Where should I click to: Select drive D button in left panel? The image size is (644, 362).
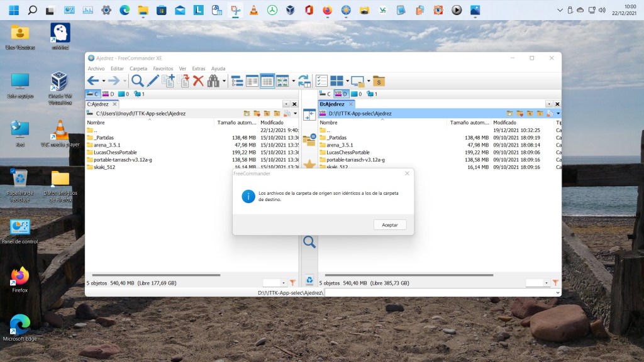[109, 94]
